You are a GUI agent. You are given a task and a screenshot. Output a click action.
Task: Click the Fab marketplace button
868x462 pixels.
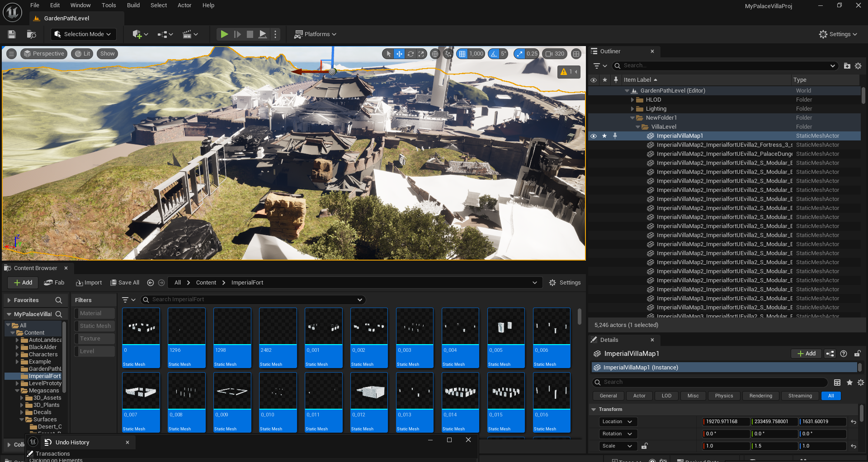point(54,283)
